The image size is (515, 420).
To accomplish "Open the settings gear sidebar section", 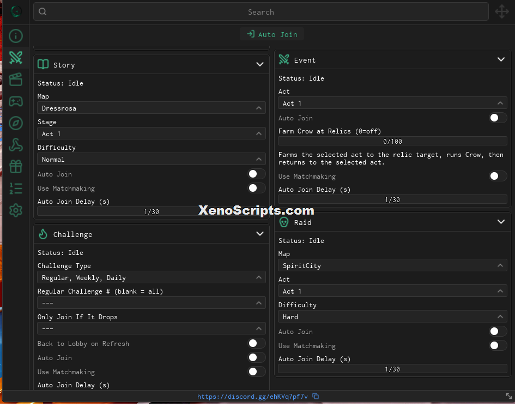I will pyautogui.click(x=15, y=210).
